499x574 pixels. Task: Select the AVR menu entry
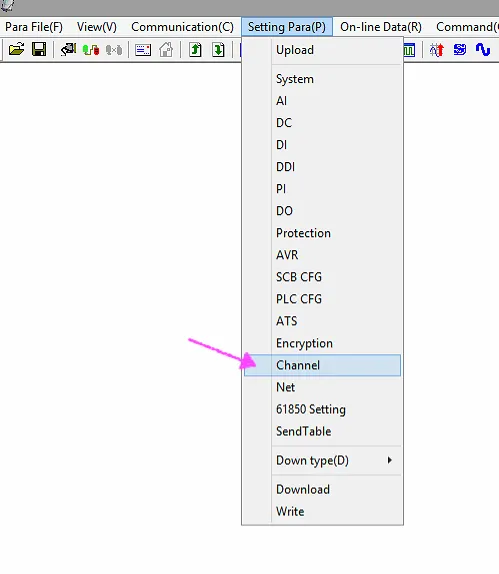(322, 255)
